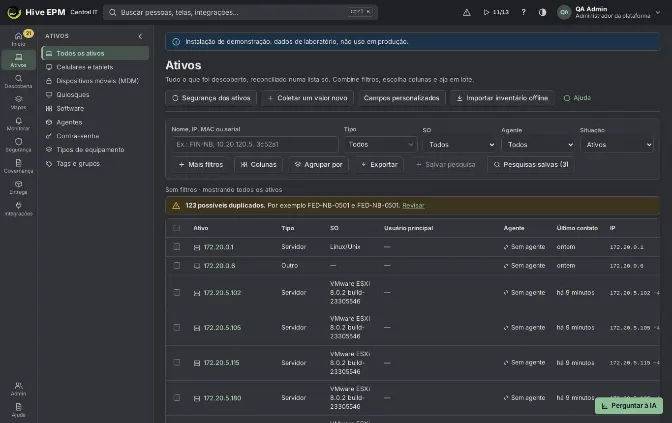Click Campos personalizados button
The width and height of the screenshot is (672, 423).
[x=402, y=98]
